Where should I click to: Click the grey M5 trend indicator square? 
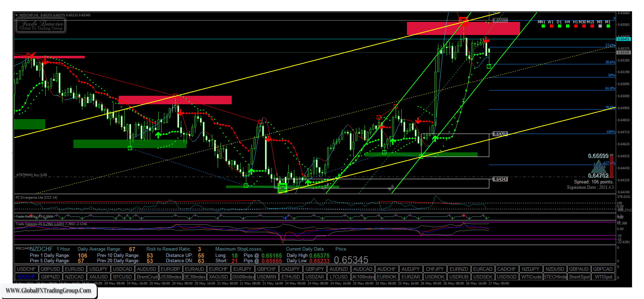(600, 26)
